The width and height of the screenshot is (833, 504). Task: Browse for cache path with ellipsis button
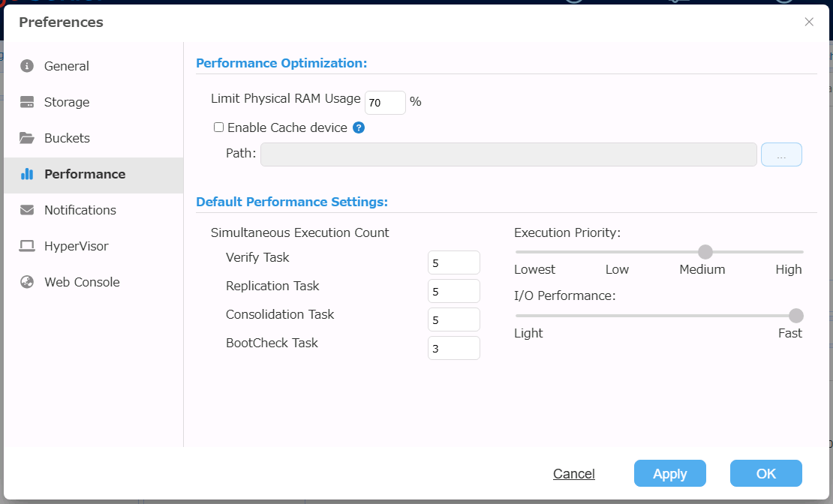tap(781, 154)
